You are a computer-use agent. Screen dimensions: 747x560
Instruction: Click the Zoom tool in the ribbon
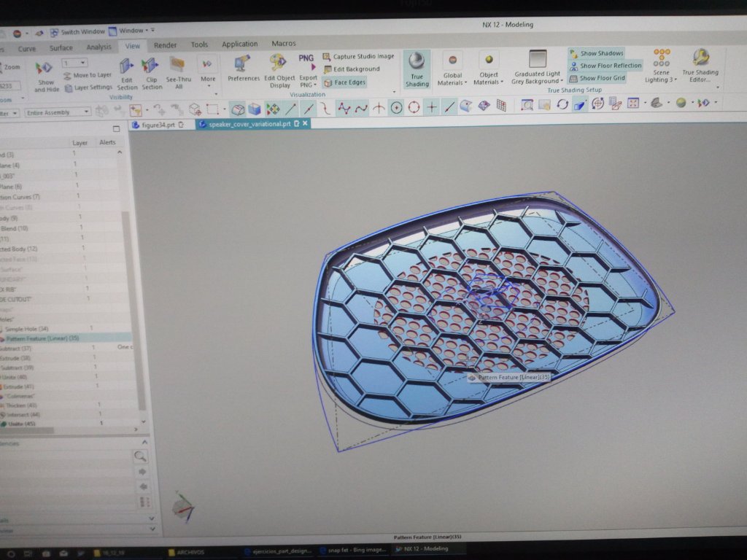(x=10, y=67)
